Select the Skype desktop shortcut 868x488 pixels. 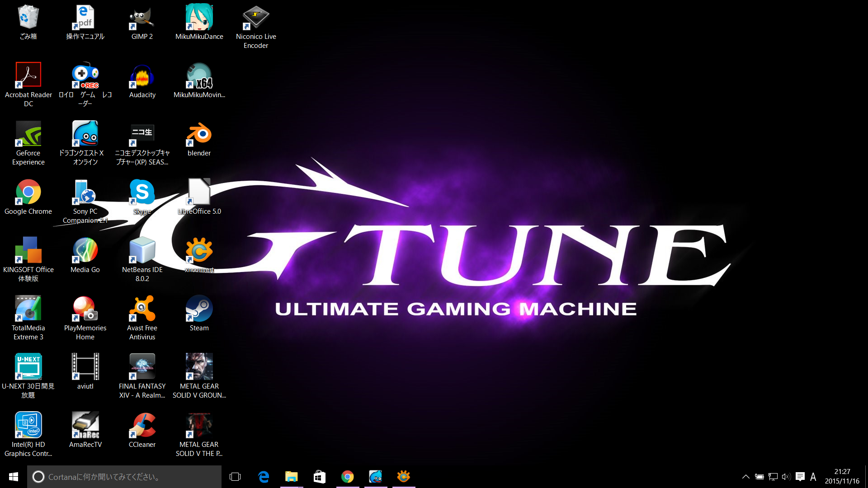142,193
